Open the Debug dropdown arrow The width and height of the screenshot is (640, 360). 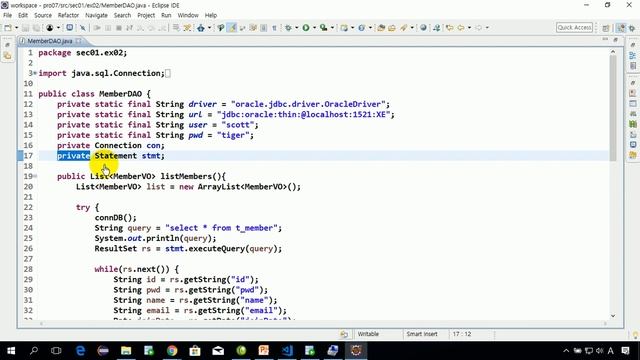(297, 28)
